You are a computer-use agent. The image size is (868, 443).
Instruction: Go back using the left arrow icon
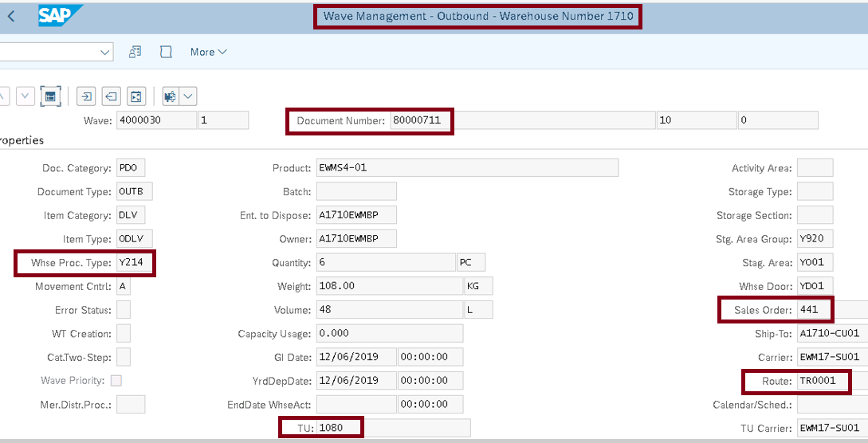pos(11,16)
